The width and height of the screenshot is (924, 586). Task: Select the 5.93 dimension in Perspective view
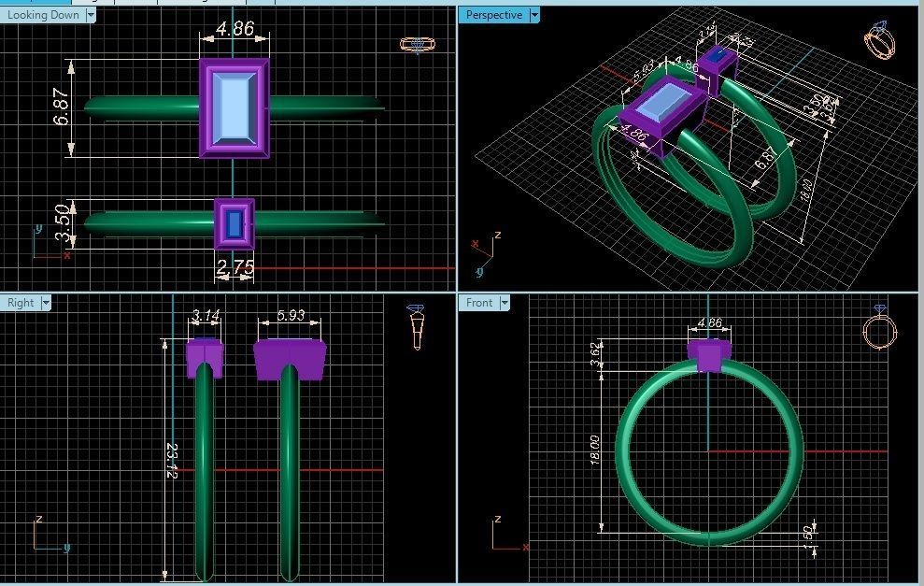pos(644,71)
